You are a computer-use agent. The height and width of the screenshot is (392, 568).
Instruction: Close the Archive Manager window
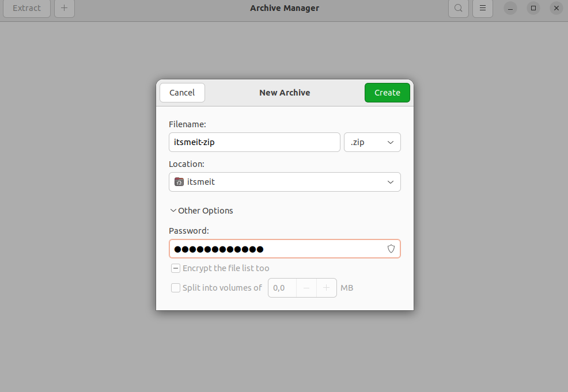point(556,8)
